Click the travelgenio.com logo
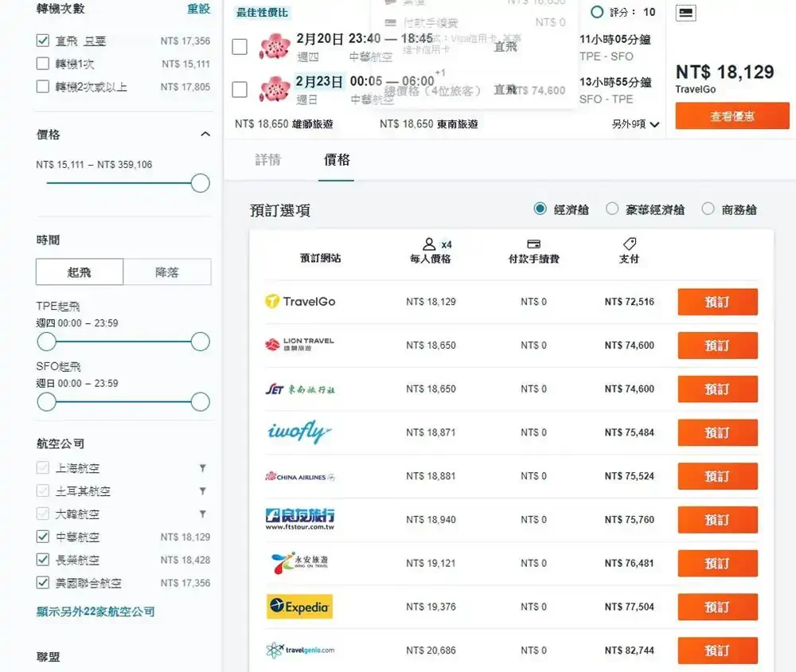This screenshot has height=672, width=796. point(300,651)
